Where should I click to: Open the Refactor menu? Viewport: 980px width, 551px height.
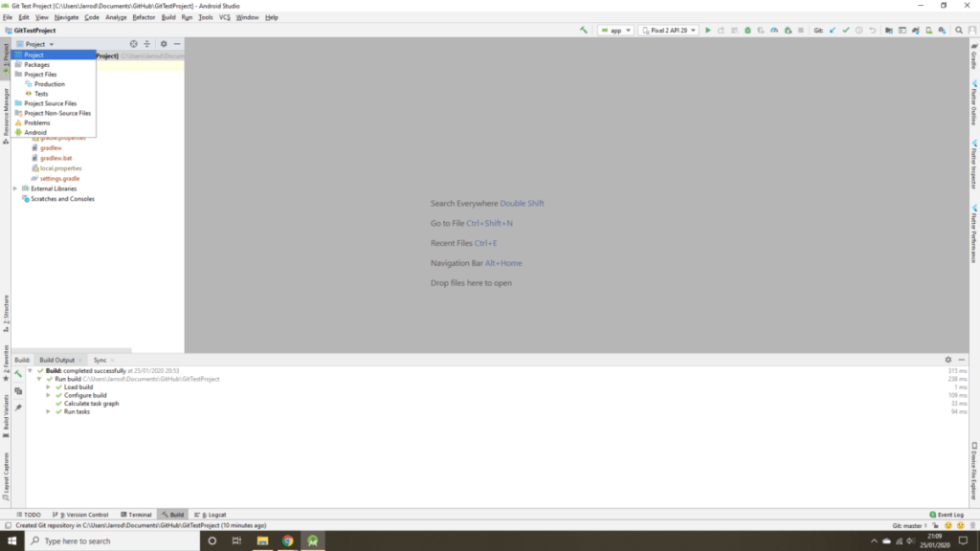[x=144, y=17]
